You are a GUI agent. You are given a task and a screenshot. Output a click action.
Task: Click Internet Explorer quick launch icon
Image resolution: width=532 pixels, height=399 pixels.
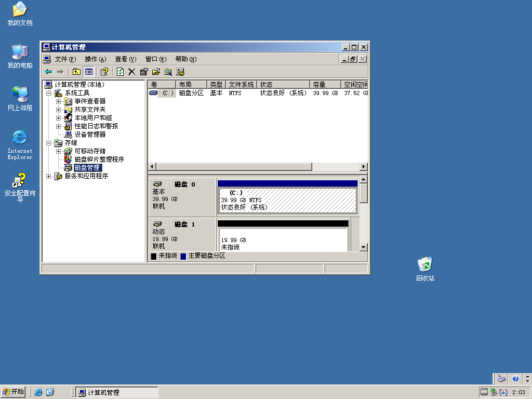[x=38, y=392]
